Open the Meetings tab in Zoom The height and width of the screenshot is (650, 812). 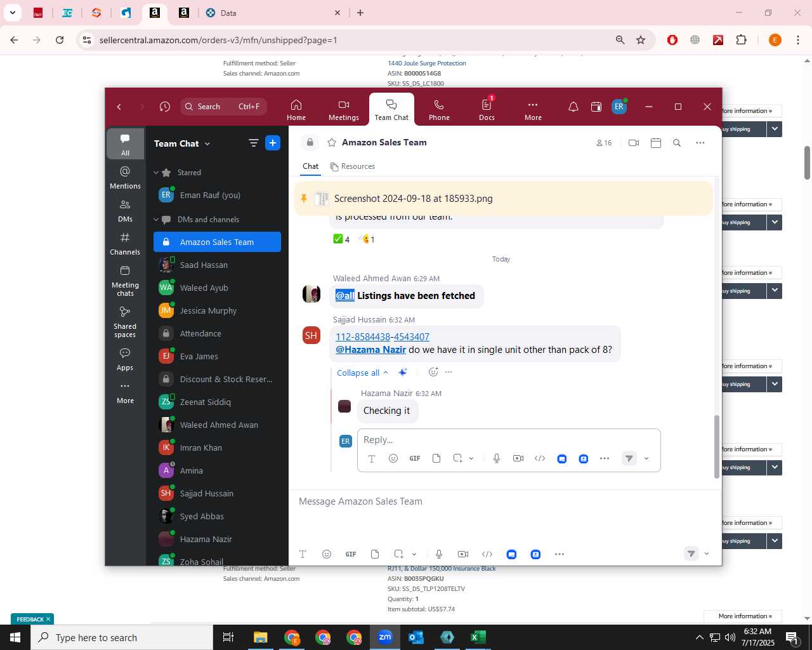click(x=344, y=110)
